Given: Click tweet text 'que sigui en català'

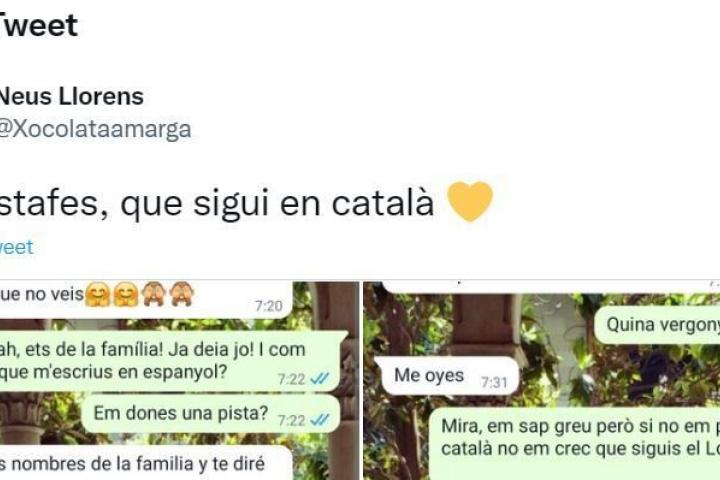Looking at the screenshot, I should [x=277, y=203].
